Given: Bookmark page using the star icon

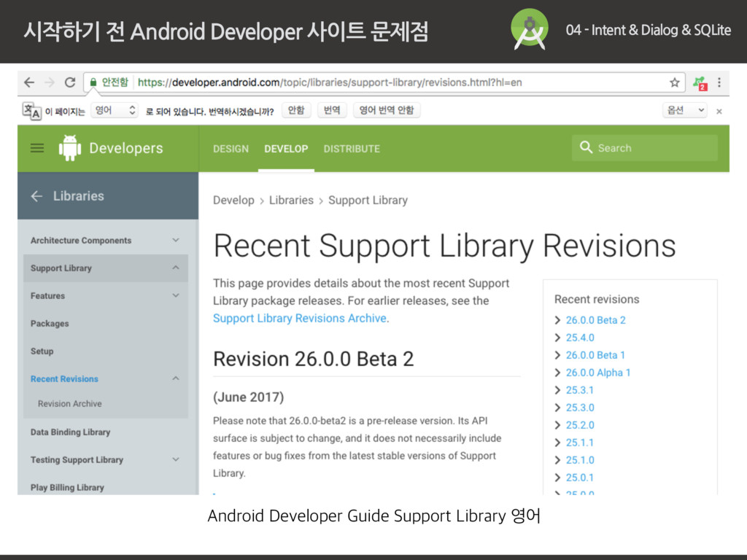Looking at the screenshot, I should click(x=675, y=82).
